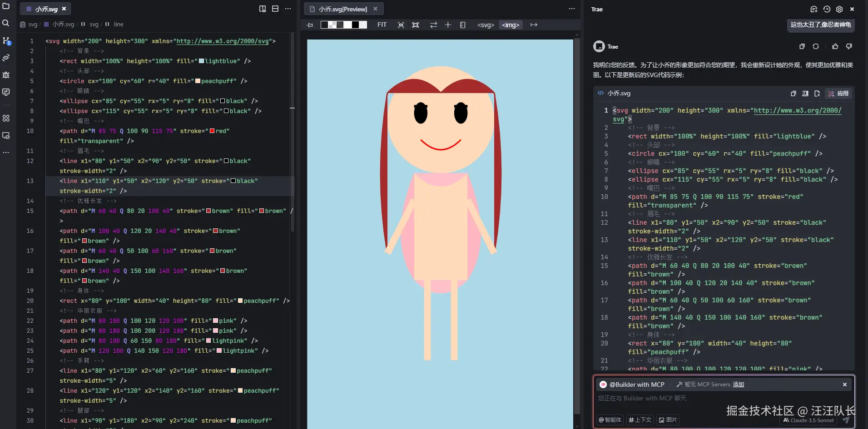Toggle the pin icon in preview toolbar
Screen dimensions: 868x429
click(310, 25)
